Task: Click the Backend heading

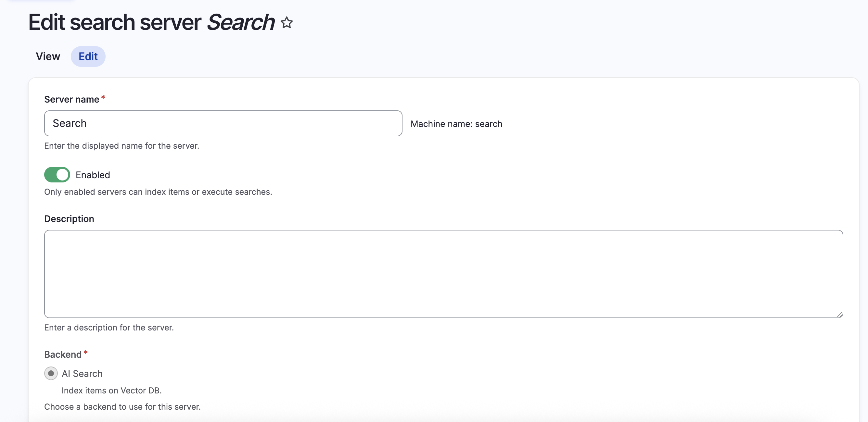Action: pyautogui.click(x=63, y=354)
